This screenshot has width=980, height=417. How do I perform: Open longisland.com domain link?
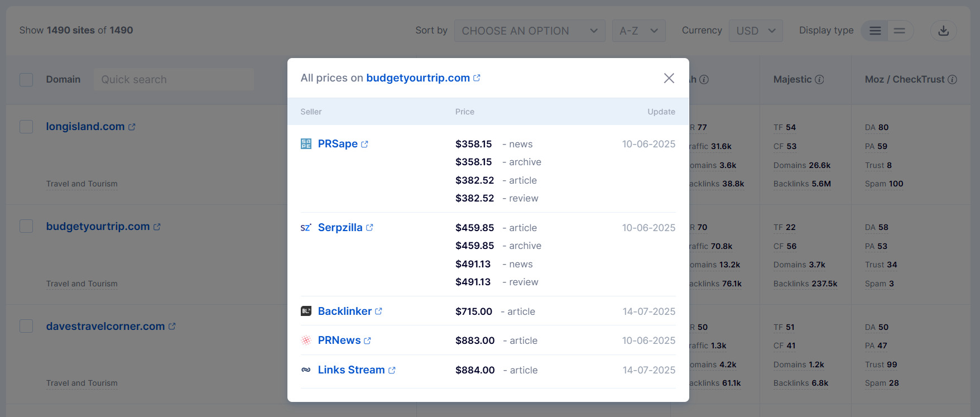click(85, 127)
